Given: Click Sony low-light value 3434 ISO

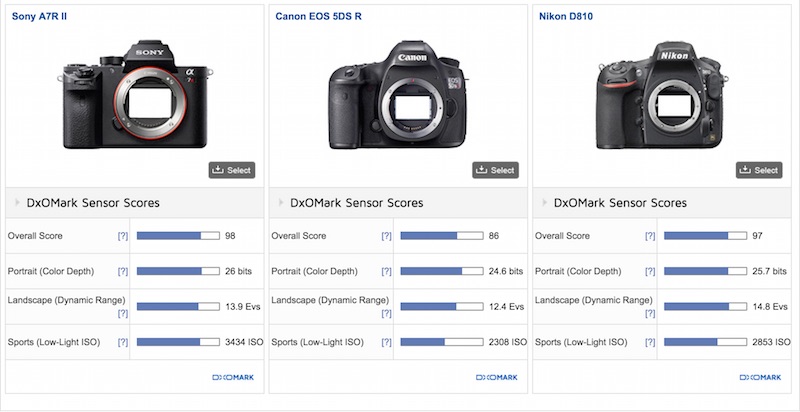Looking at the screenshot, I should pos(244,342).
